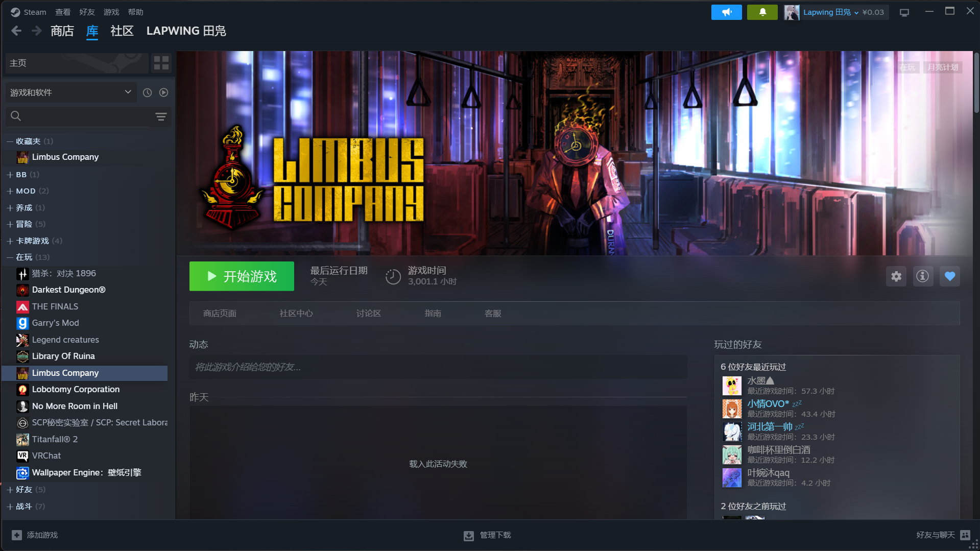The width and height of the screenshot is (980, 551).
Task: Open the notifications bell icon
Action: [762, 12]
